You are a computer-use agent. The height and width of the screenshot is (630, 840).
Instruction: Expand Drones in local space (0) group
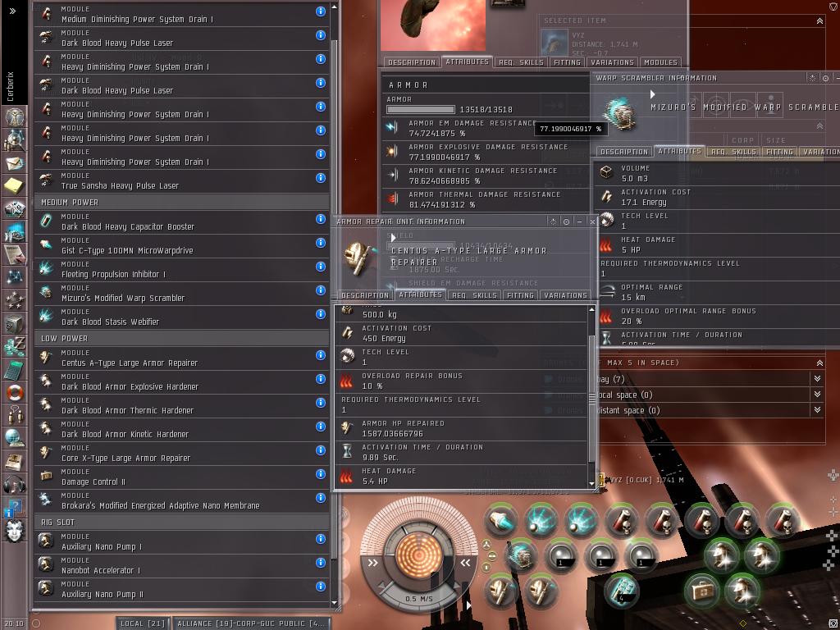click(x=817, y=395)
